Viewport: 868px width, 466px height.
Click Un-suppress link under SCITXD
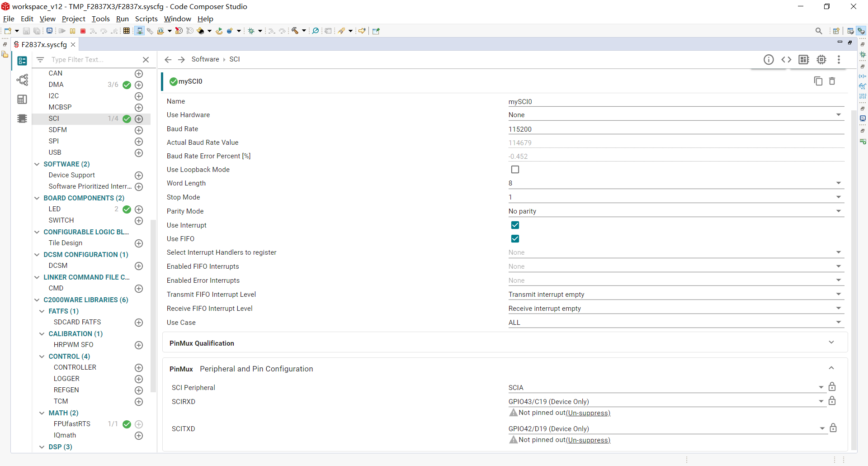click(588, 440)
